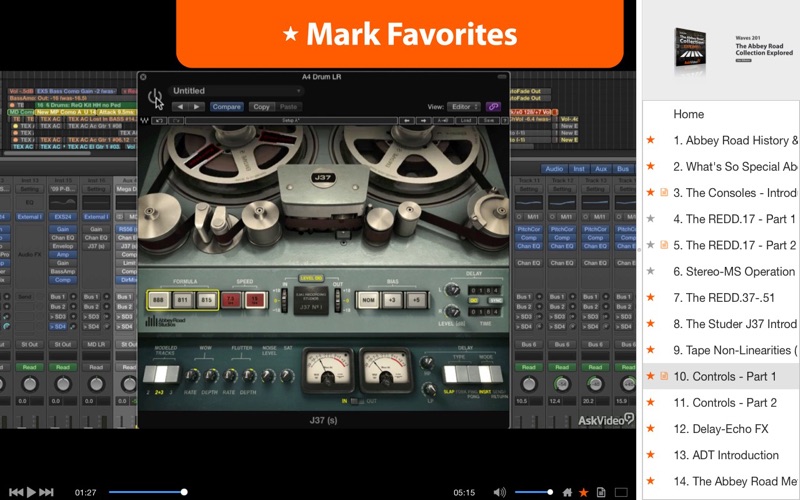The width and height of the screenshot is (800, 500).
Task: Click the Bus tab in mixer
Action: click(623, 168)
